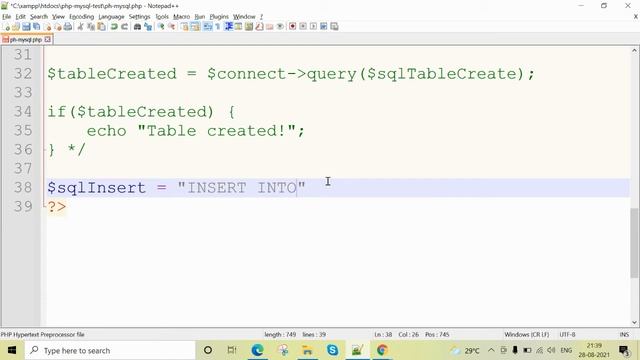Click line number 34 in the margin
Screen dimensions: 640x360
click(x=23, y=111)
